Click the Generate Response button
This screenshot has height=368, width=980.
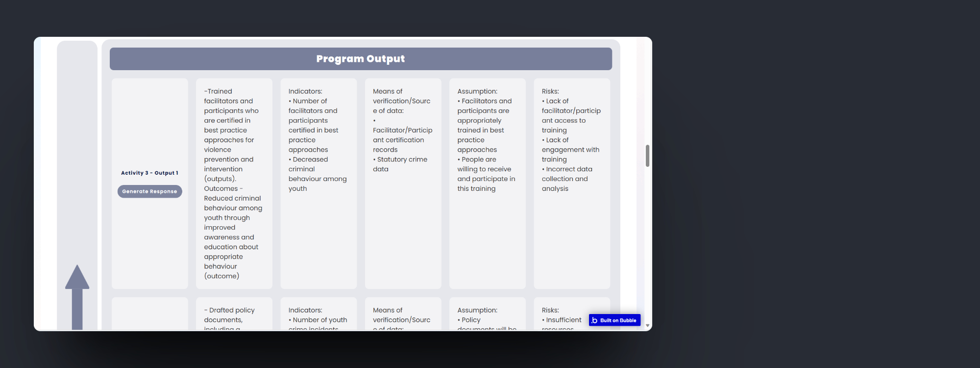149,191
